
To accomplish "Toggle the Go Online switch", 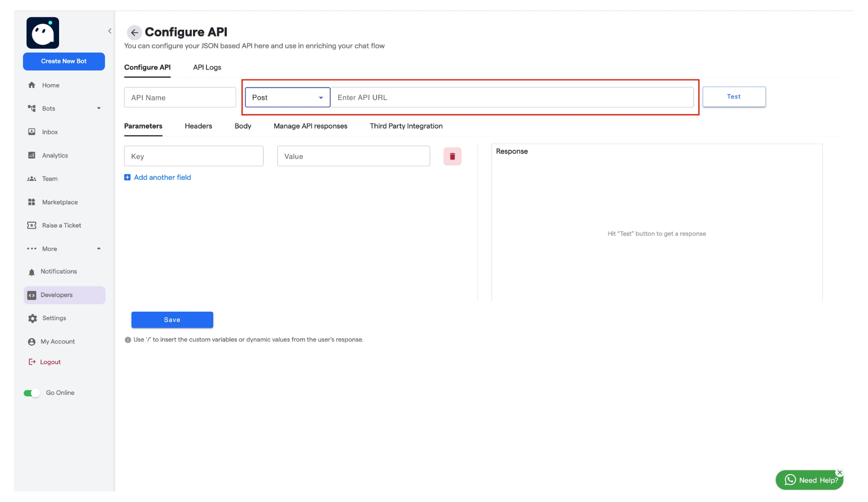I will [x=31, y=393].
